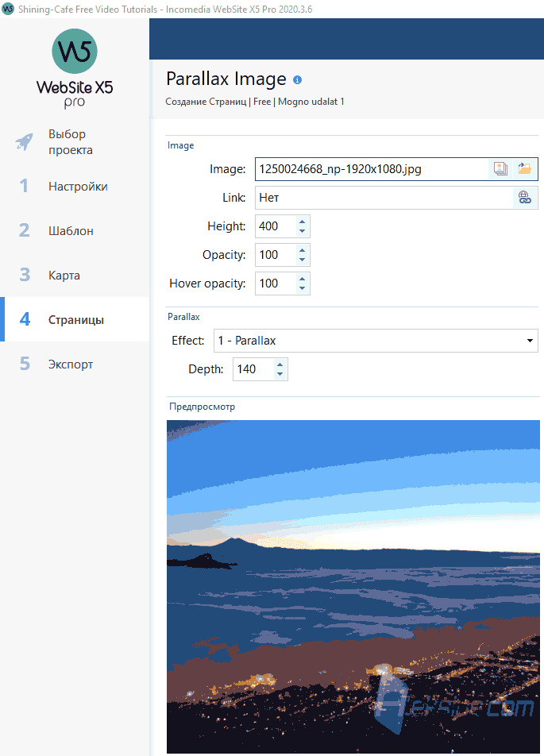Open image library icon in Image field
Image resolution: width=544 pixels, height=756 pixels.
[500, 169]
